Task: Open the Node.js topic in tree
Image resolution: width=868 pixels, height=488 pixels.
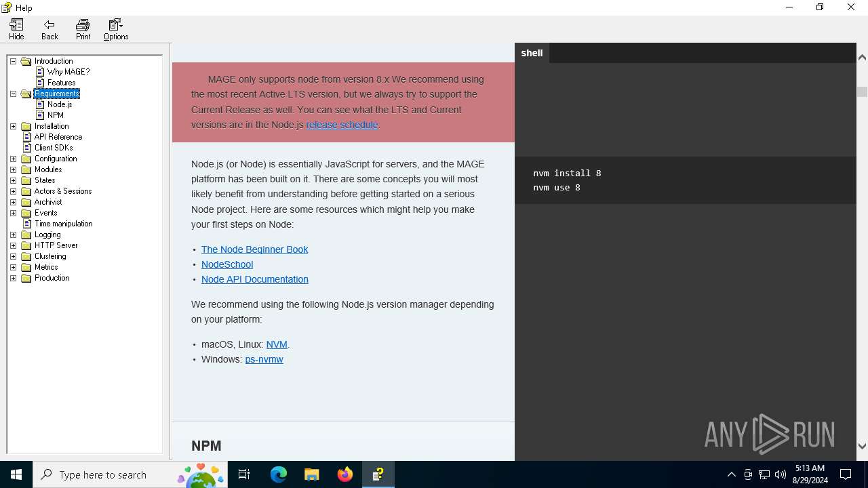Action: [60, 104]
